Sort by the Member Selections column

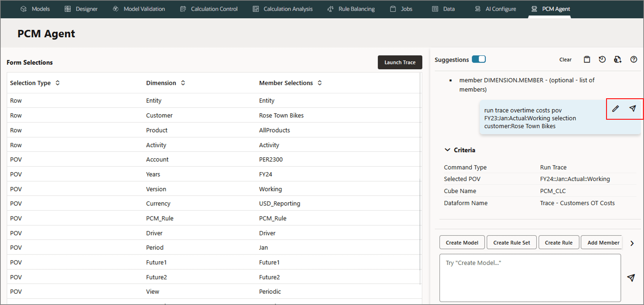point(319,83)
